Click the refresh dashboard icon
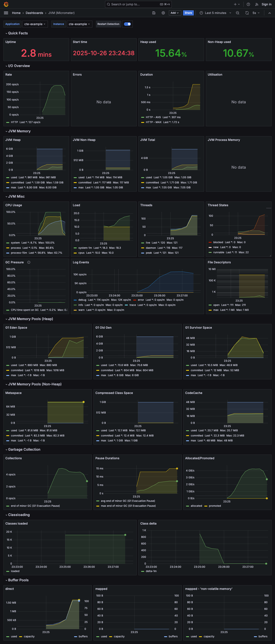This screenshot has width=275, height=644. pos(247,13)
